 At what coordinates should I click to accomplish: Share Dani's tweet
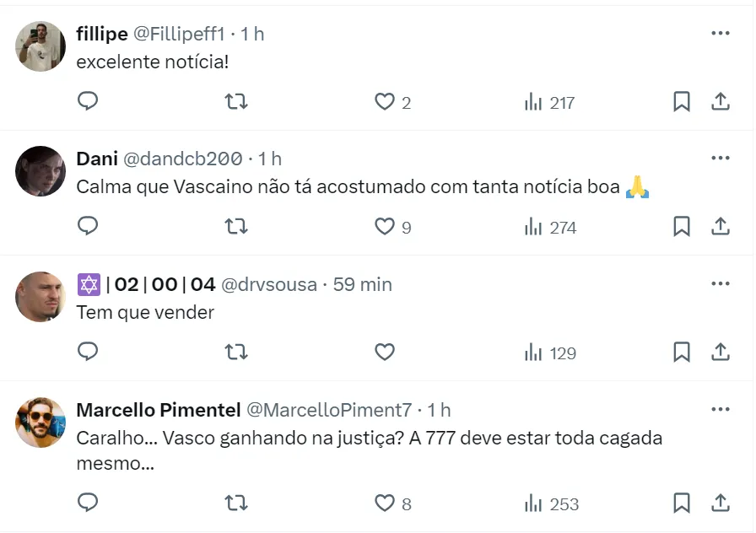721,227
